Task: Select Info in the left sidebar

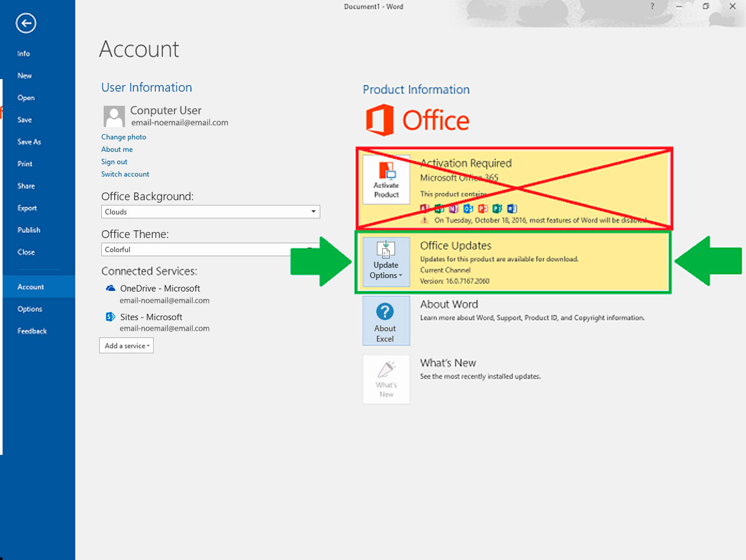Action: (x=23, y=54)
